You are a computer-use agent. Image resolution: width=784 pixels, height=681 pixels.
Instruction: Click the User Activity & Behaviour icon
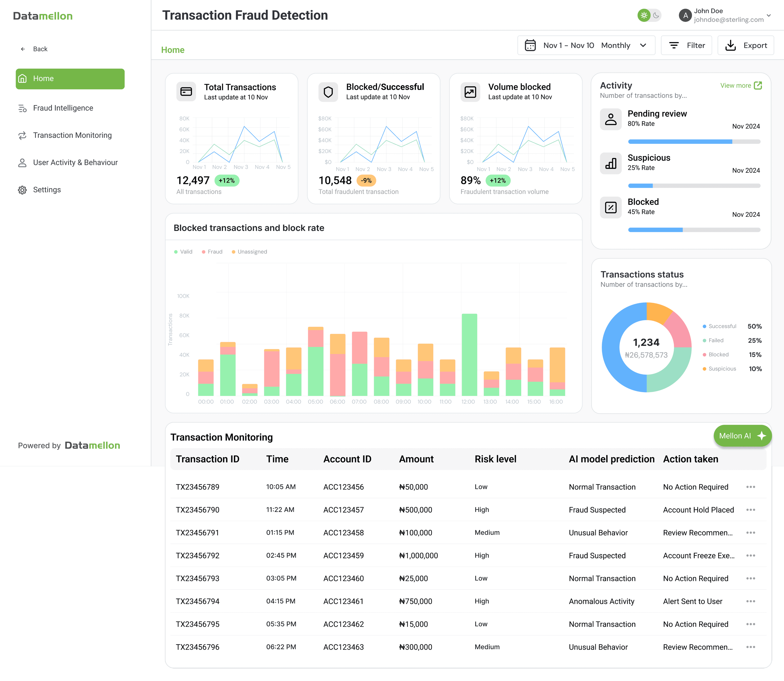[x=22, y=162]
